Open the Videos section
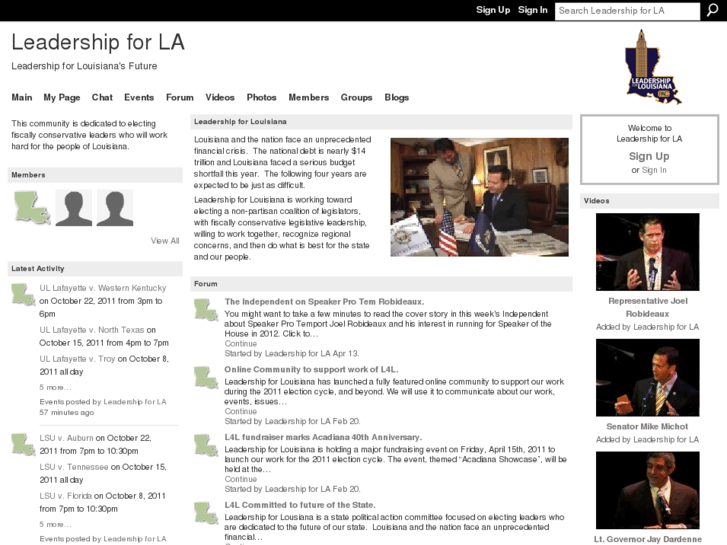The image size is (727, 545). tap(220, 97)
